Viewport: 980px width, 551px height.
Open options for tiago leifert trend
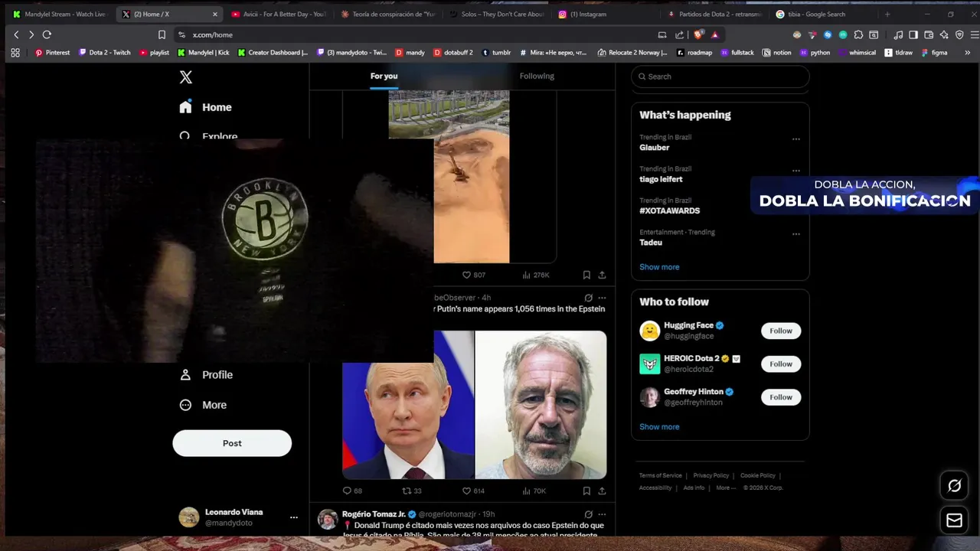796,171
